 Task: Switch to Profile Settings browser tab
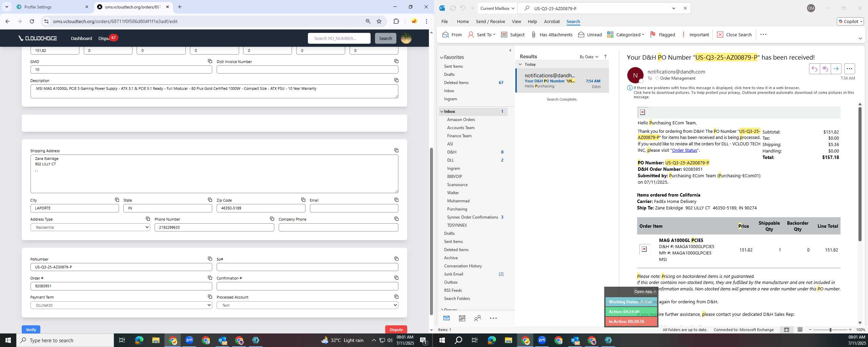point(52,7)
